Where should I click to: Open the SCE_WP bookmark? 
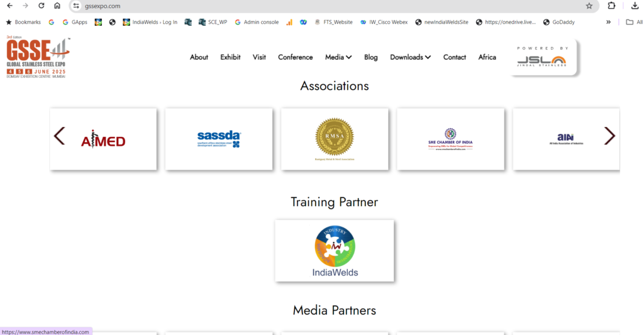click(x=213, y=22)
